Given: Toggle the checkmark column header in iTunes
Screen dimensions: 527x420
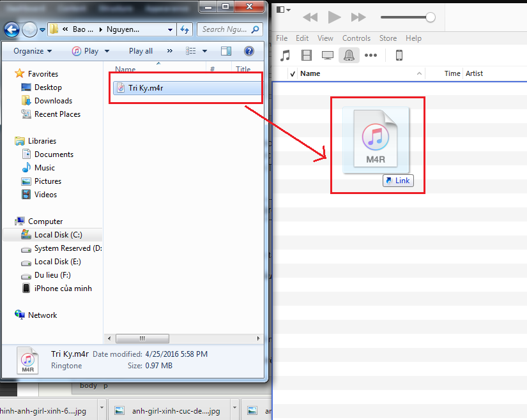Looking at the screenshot, I should click(x=293, y=73).
